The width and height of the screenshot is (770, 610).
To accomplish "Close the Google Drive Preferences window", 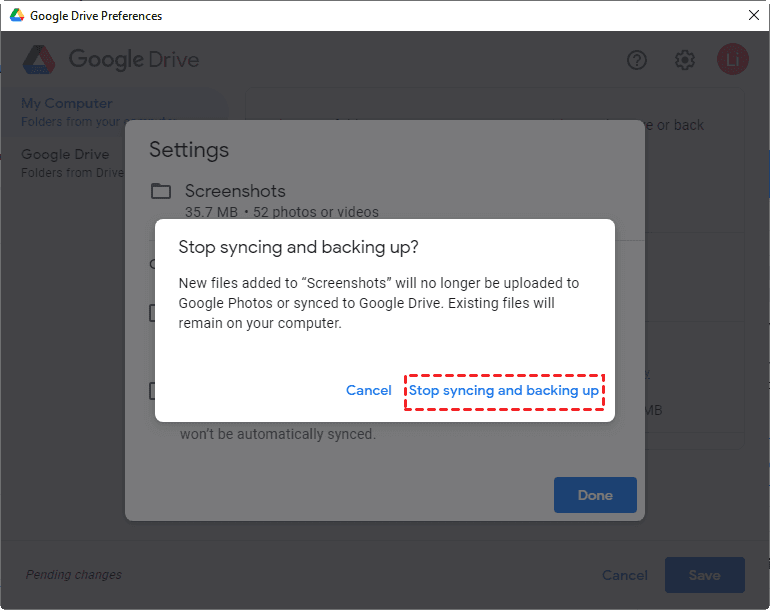I will tap(754, 15).
